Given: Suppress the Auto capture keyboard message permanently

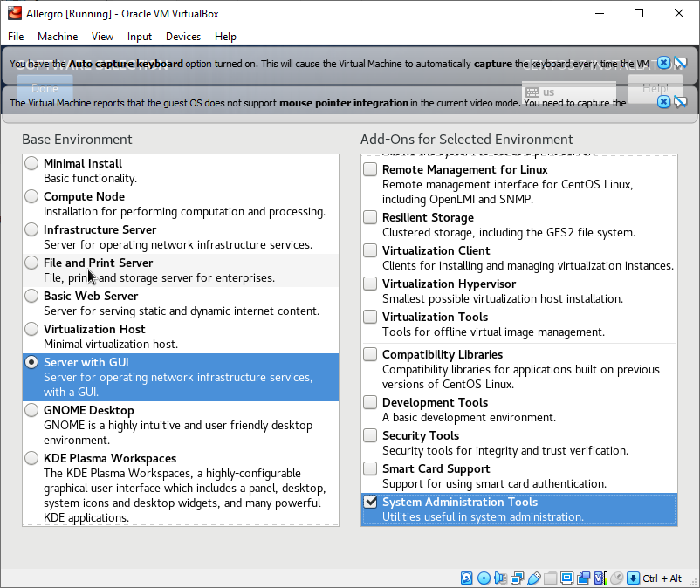Looking at the screenshot, I should click(680, 63).
